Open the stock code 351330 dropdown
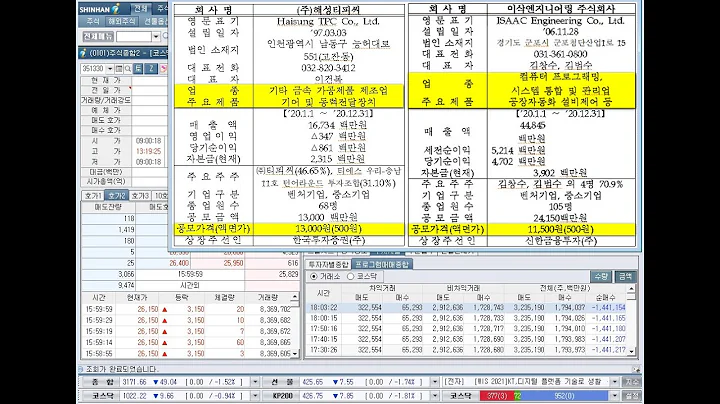The height and width of the screenshot is (404, 720). pyautogui.click(x=110, y=69)
